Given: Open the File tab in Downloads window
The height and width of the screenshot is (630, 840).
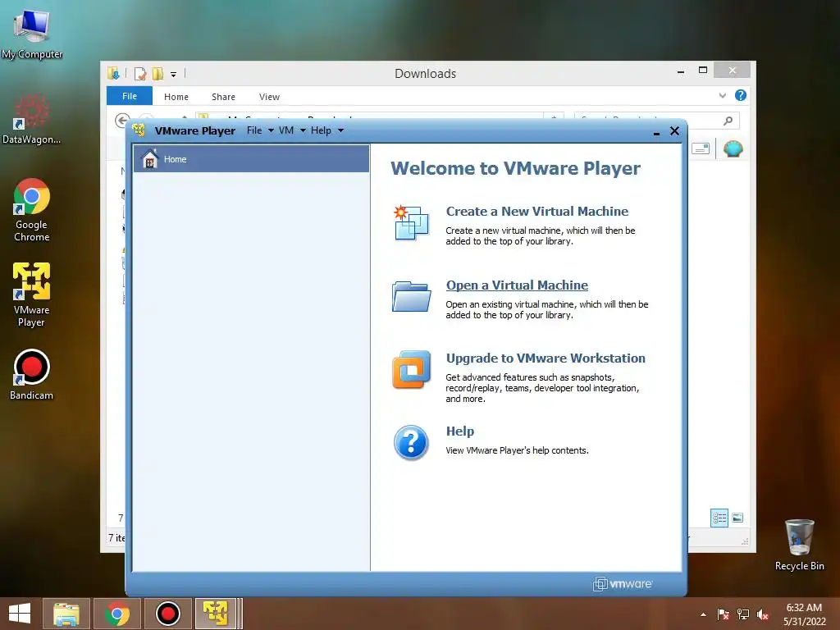Looking at the screenshot, I should 130,96.
